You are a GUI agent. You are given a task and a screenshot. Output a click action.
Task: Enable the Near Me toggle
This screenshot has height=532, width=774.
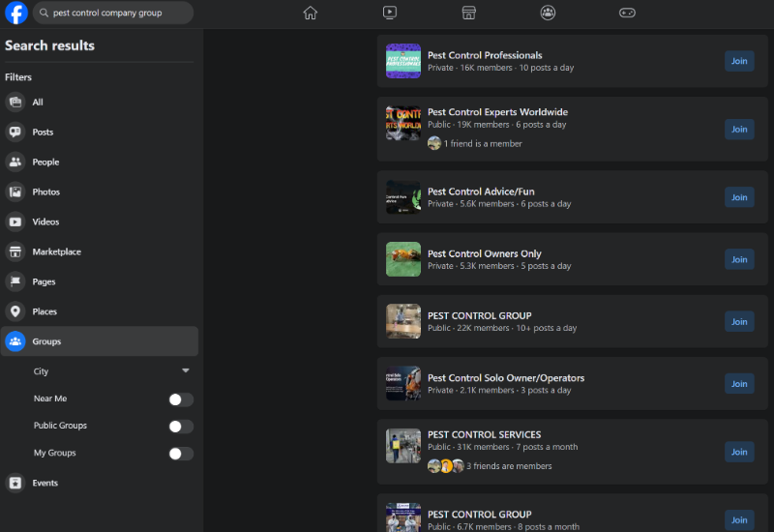[181, 399]
